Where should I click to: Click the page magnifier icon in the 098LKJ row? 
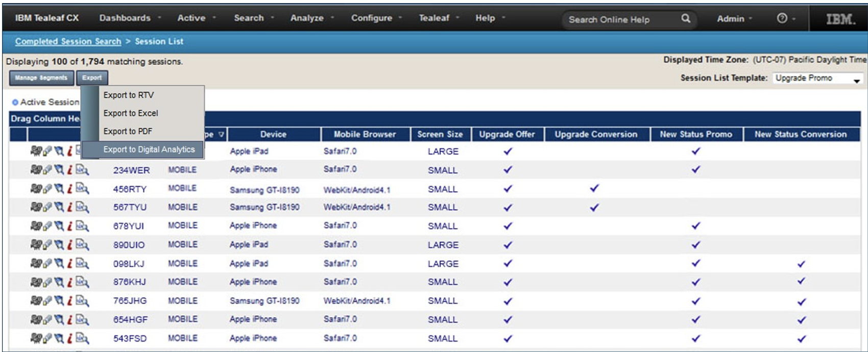click(82, 263)
